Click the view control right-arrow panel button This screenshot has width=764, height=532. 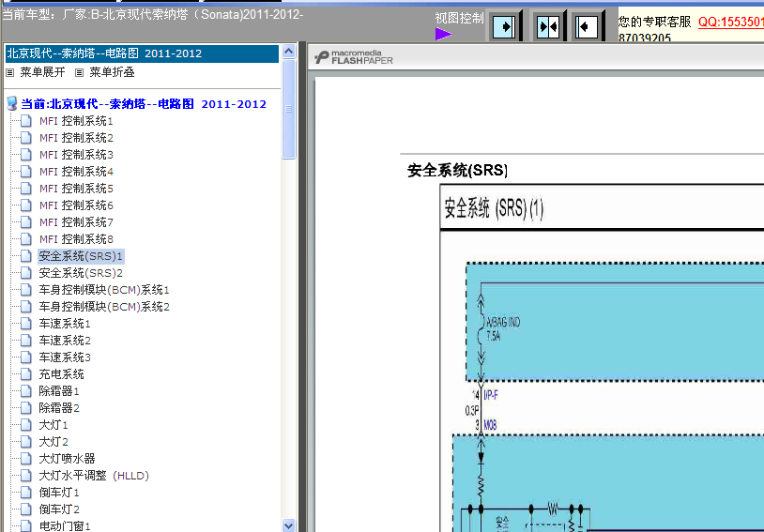pyautogui.click(x=505, y=26)
